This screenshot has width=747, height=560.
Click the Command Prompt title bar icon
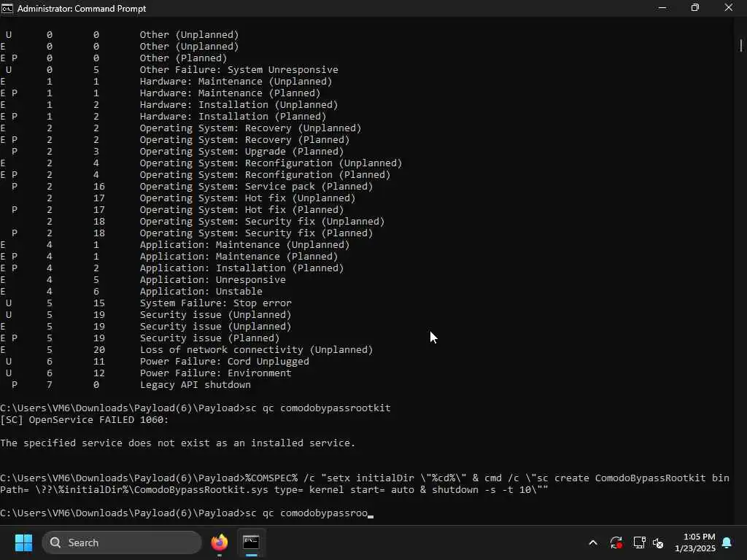(7, 8)
